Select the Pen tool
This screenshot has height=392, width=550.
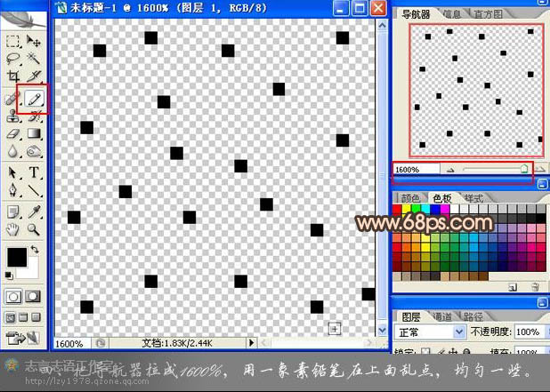(13, 190)
